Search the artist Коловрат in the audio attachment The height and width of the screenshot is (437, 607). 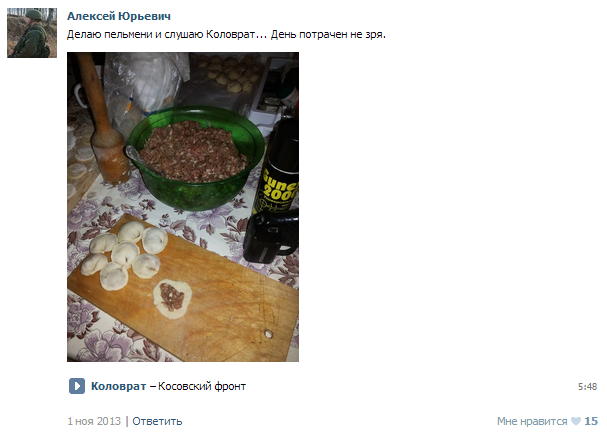pyautogui.click(x=118, y=386)
